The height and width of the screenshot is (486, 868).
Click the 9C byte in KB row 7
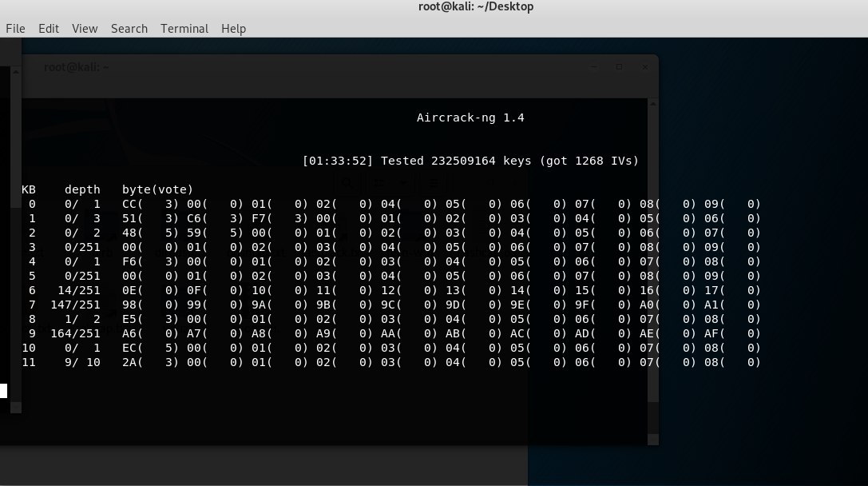pyautogui.click(x=388, y=305)
